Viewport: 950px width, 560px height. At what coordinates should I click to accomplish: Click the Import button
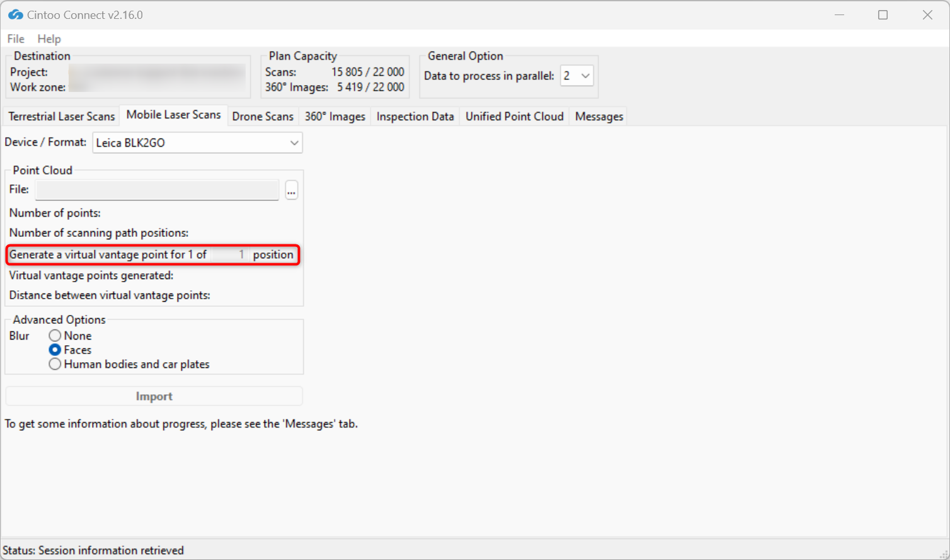pyautogui.click(x=154, y=396)
